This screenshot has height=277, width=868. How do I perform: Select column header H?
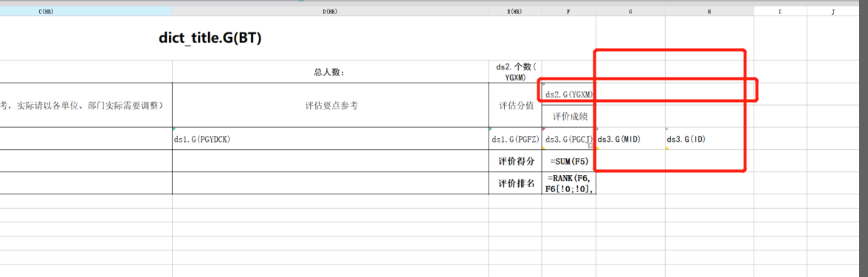pos(710,11)
